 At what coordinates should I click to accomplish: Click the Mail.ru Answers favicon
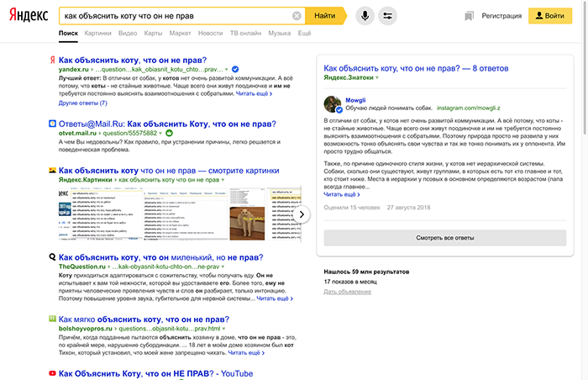[x=53, y=123]
